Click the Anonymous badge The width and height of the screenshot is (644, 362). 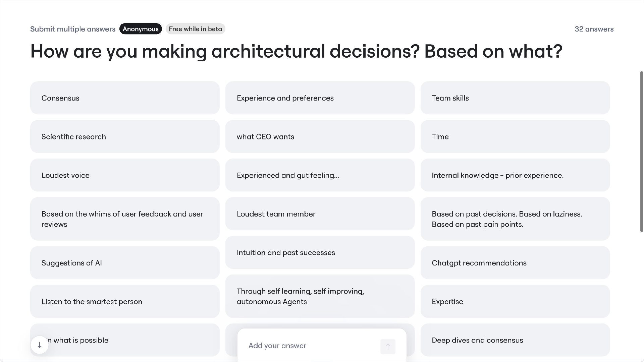[x=141, y=29]
